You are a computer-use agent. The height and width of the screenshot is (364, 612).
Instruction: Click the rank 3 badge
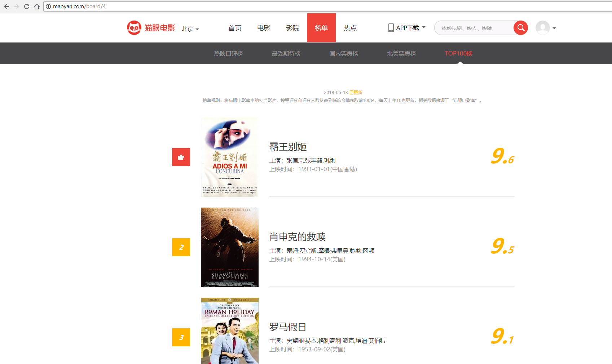click(x=181, y=337)
